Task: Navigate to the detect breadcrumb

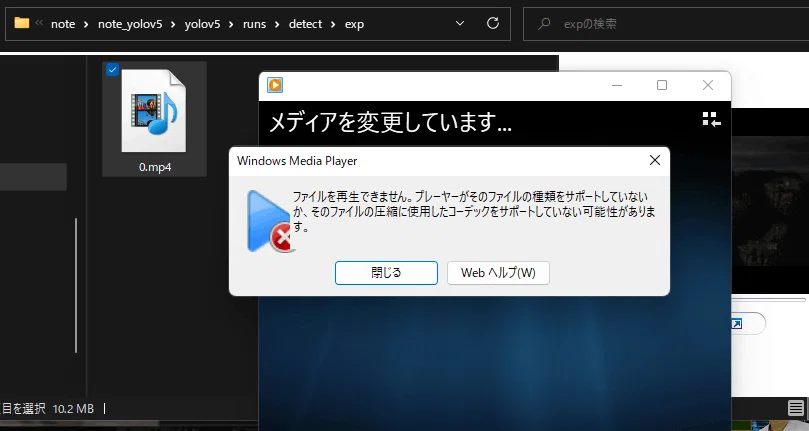Action: coord(305,24)
